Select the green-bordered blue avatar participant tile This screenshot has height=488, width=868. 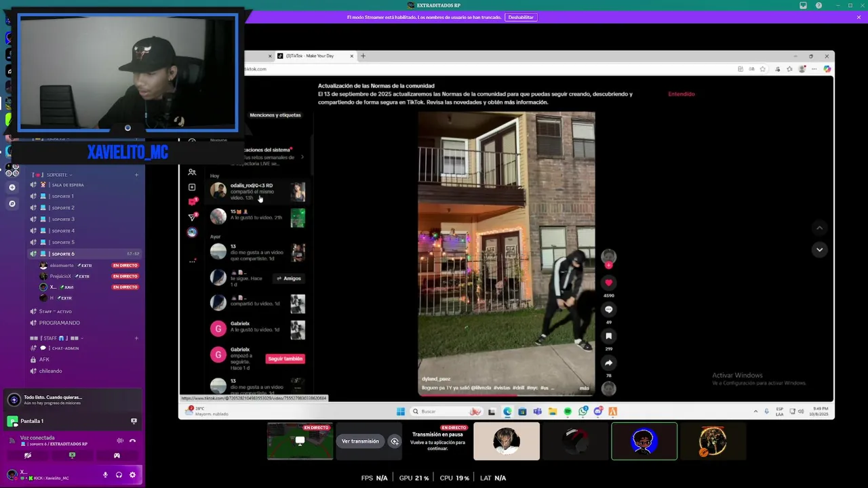coord(644,441)
